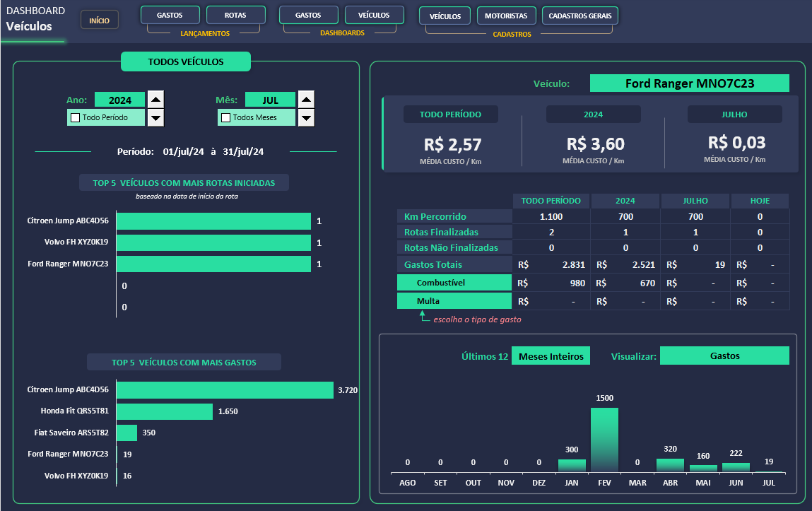Screen dimensions: 812x511
Task: Open the Combustível expense type selector
Action: [x=454, y=283]
